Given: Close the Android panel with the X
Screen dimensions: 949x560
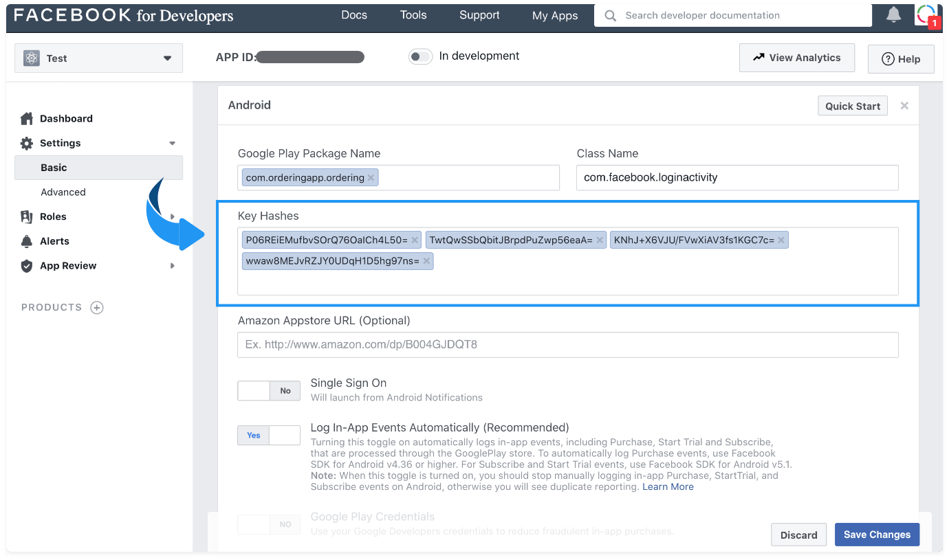Looking at the screenshot, I should point(904,105).
